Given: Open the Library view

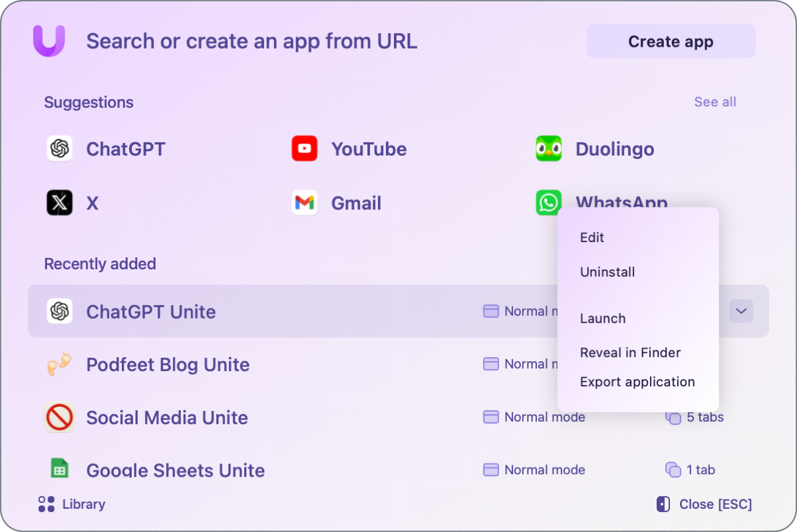Looking at the screenshot, I should (71, 504).
